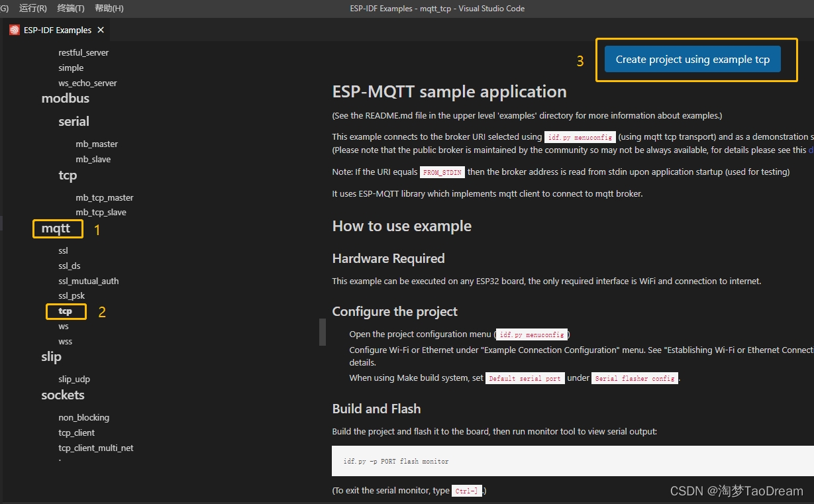The image size is (814, 504).
Task: Select the mb_tcp_master example
Action: (x=105, y=197)
